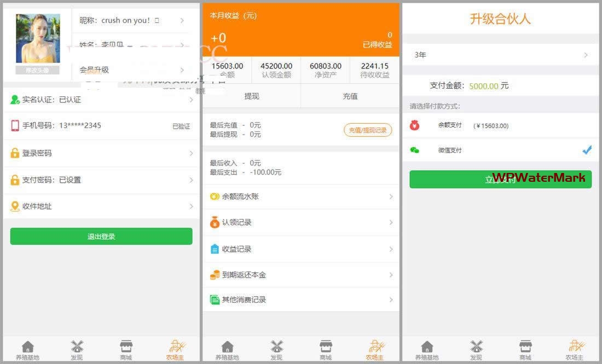
Task: Open the 充值/提现记录 link
Action: [368, 130]
